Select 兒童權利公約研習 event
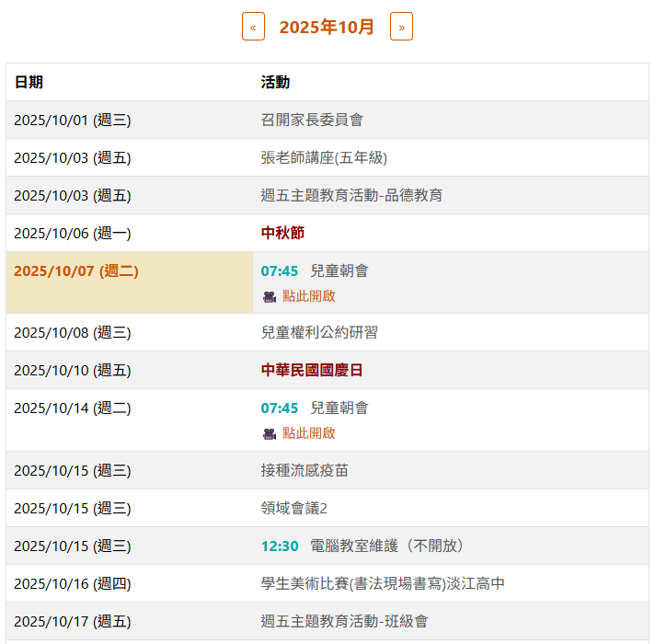The height and width of the screenshot is (644, 655). (x=319, y=332)
